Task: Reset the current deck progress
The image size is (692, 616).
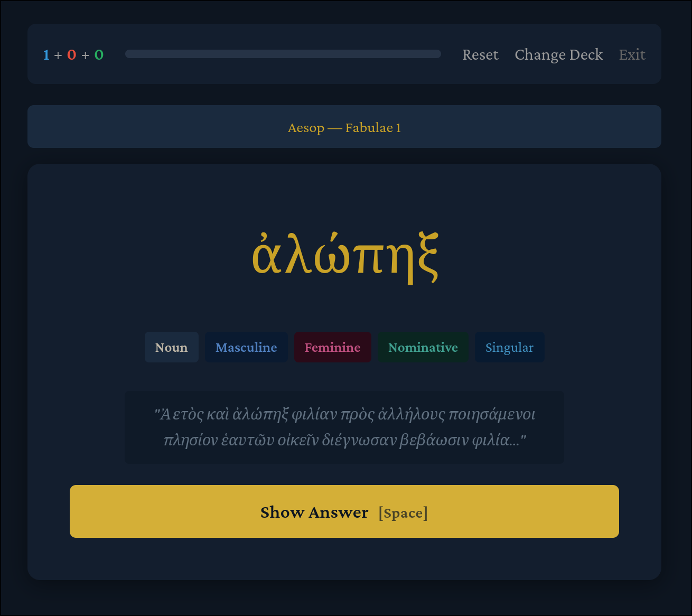Action: tap(480, 55)
